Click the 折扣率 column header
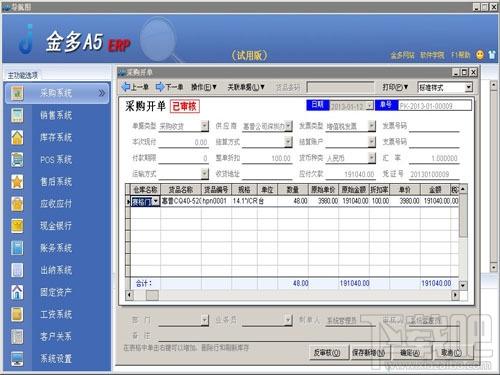The width and height of the screenshot is (500, 375). pyautogui.click(x=379, y=190)
